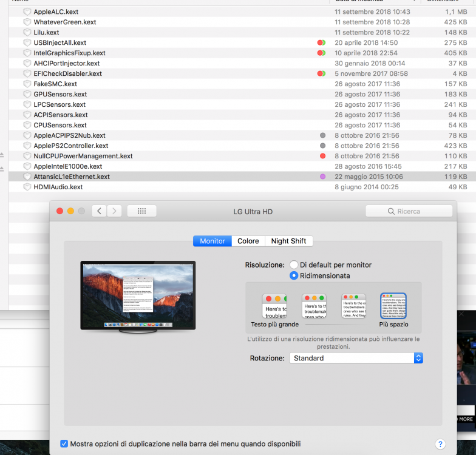The image size is (476, 455).
Task: Open the Rotazione dropdown
Action: click(x=356, y=358)
